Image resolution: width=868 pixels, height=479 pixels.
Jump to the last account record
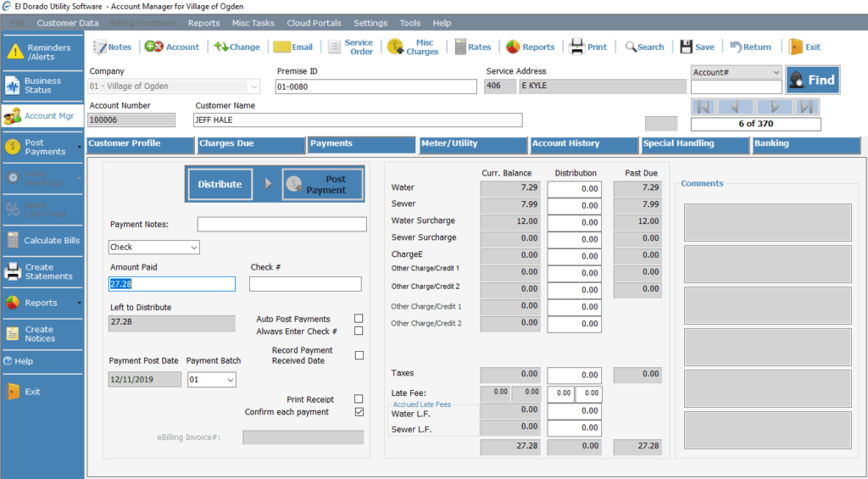(807, 107)
